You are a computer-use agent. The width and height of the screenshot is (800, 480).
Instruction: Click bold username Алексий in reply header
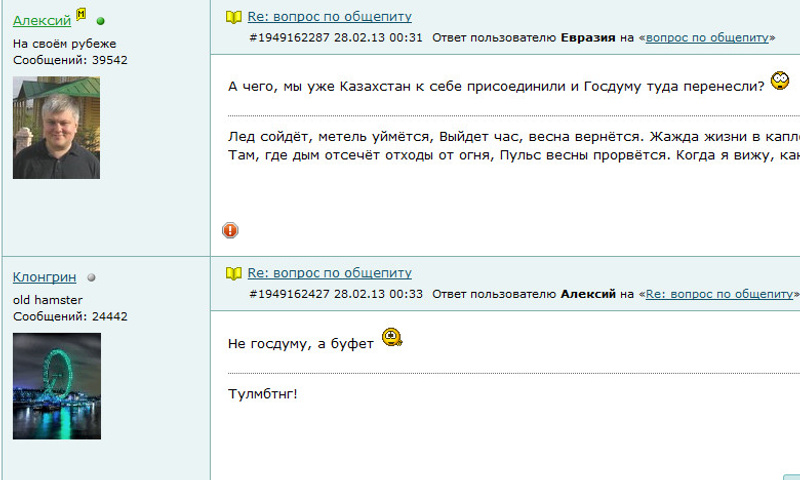click(588, 294)
